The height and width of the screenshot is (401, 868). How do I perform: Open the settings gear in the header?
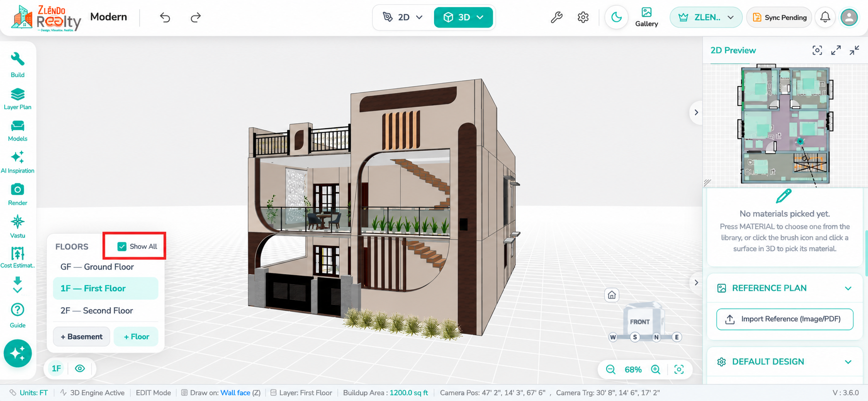pyautogui.click(x=583, y=17)
